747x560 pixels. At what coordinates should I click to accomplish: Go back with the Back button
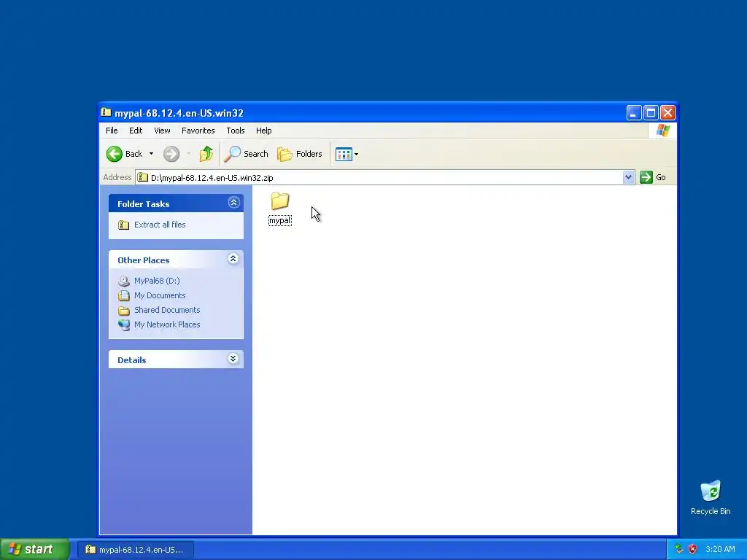point(124,154)
